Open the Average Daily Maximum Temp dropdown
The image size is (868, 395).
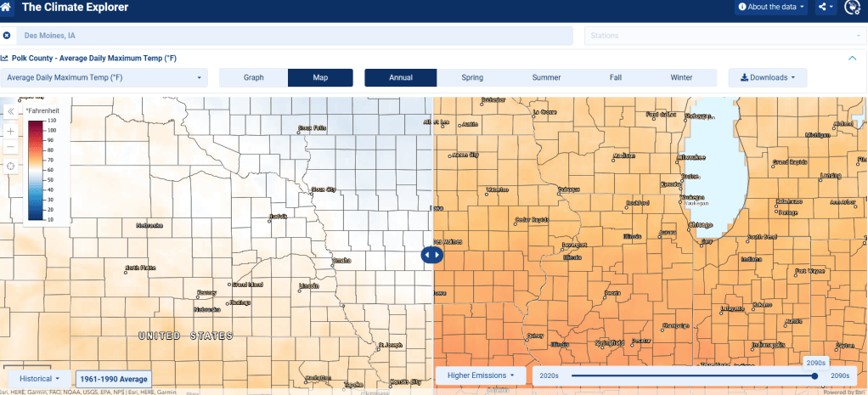coord(104,77)
